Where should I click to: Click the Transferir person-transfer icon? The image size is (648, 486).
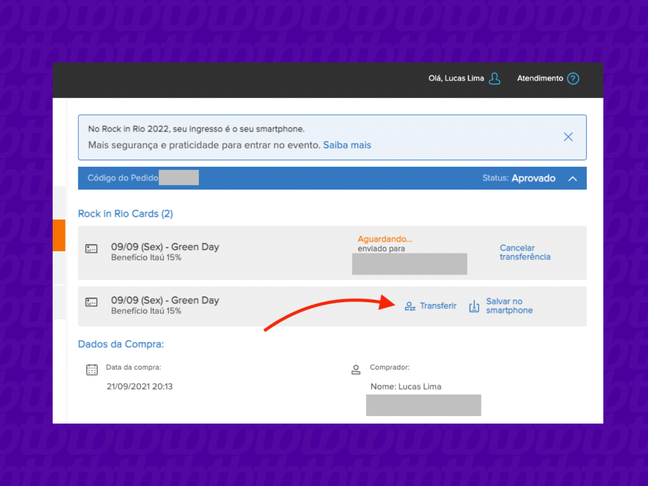click(410, 306)
